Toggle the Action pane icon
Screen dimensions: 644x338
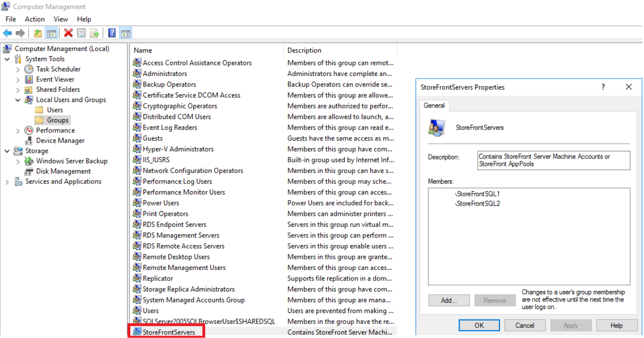pos(125,33)
